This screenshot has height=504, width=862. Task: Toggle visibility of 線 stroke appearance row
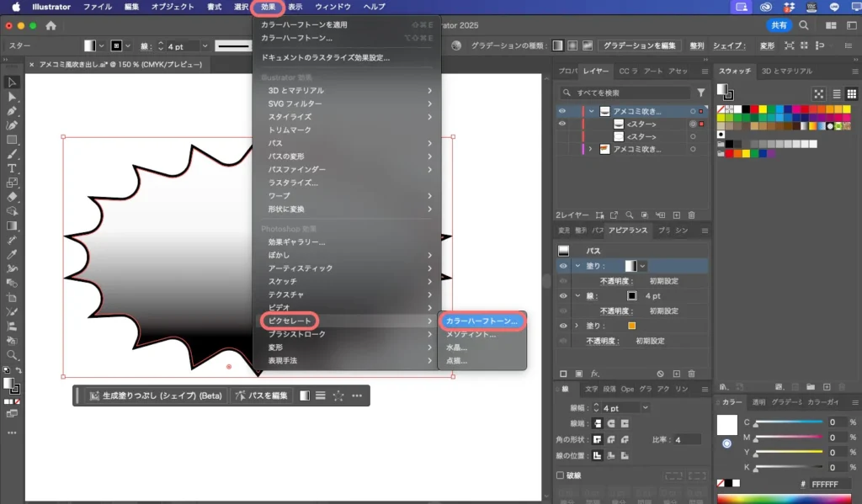point(562,296)
